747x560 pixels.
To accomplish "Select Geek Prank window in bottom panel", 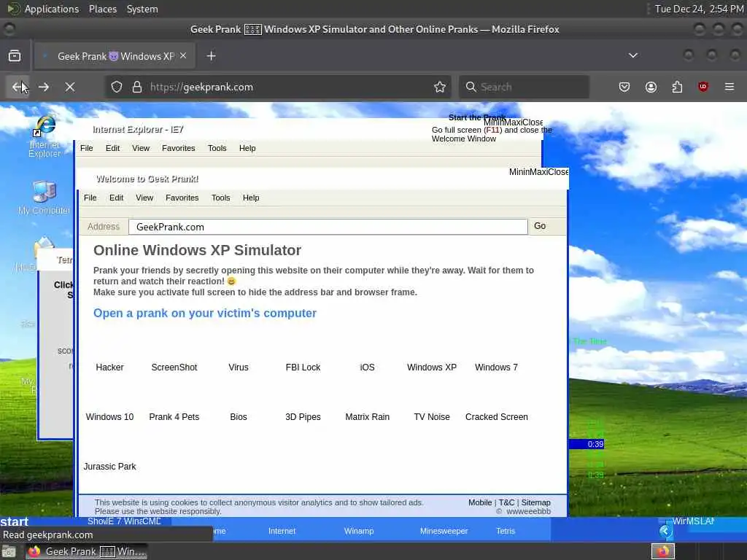I will [86, 551].
